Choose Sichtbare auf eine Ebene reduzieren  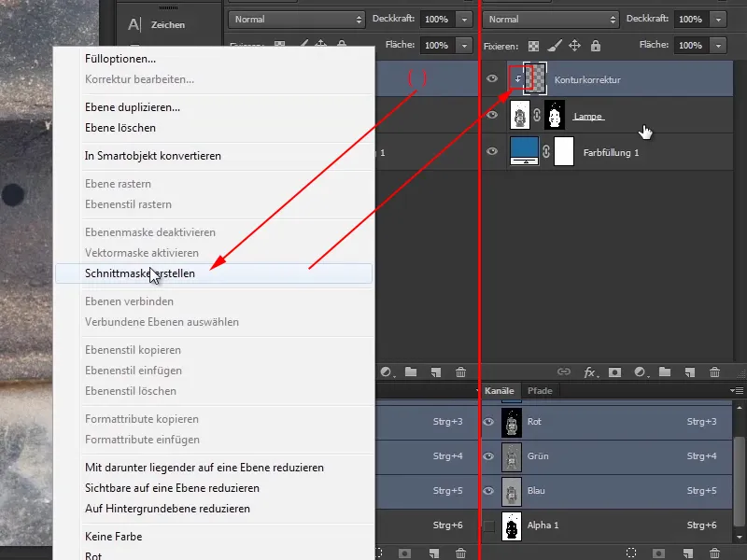click(x=172, y=488)
